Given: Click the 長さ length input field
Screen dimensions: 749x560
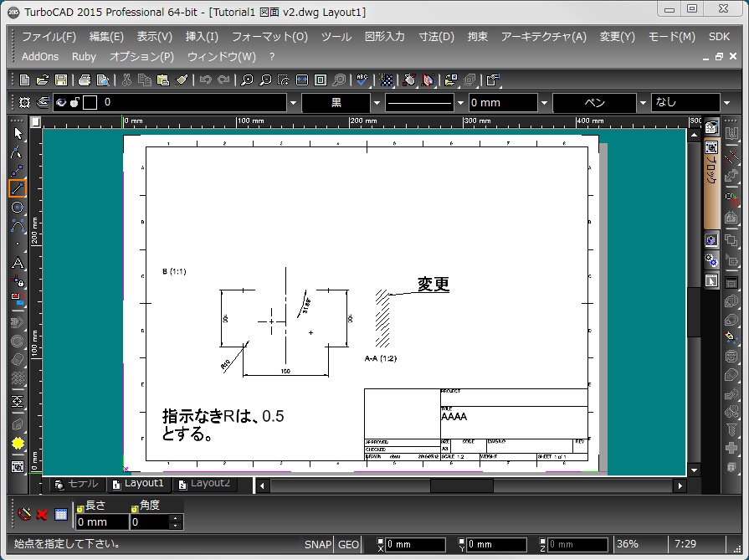Looking at the screenshot, I should point(102,521).
